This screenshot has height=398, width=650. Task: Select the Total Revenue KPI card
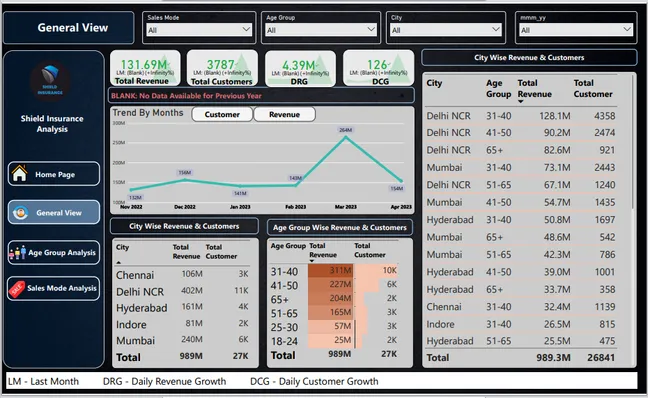coord(145,68)
